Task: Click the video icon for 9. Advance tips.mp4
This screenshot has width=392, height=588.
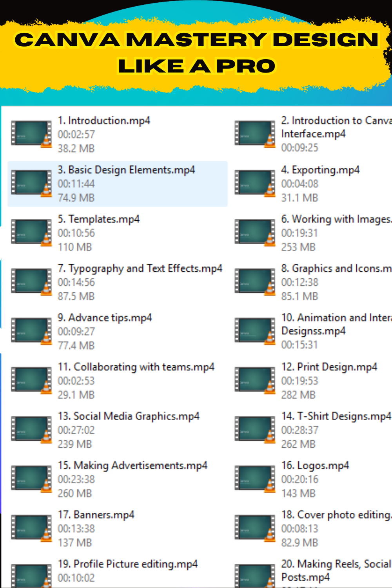Action: pyautogui.click(x=31, y=332)
